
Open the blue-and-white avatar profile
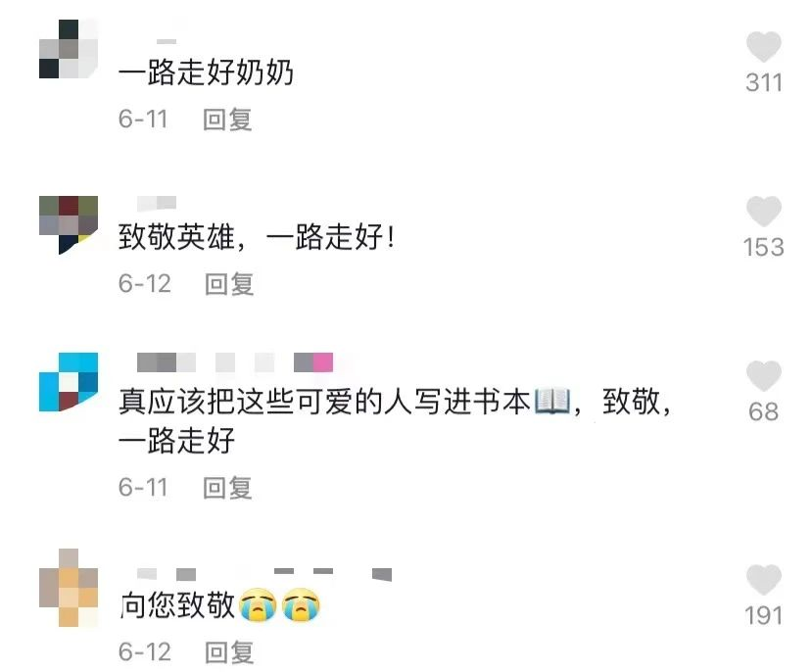[69, 382]
